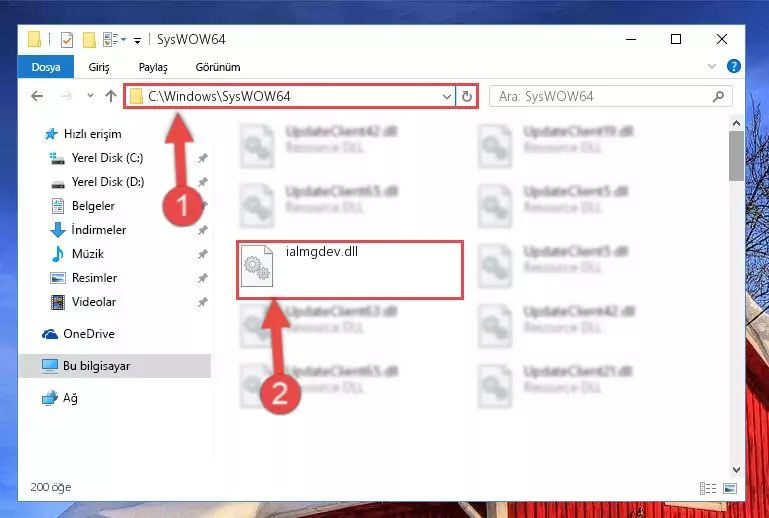Go forward with the right arrow button
The image size is (769, 518).
[66, 96]
